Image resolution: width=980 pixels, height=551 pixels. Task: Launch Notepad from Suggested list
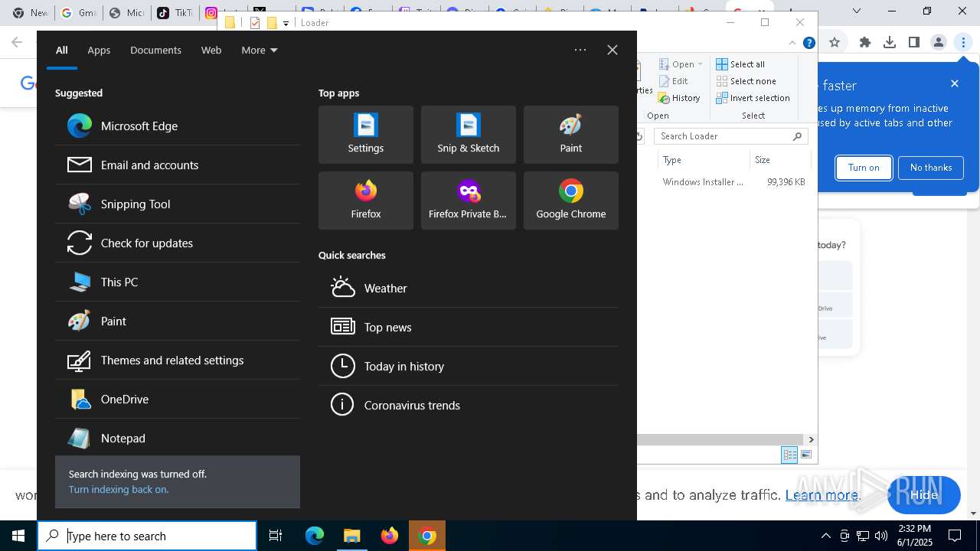[x=178, y=439]
